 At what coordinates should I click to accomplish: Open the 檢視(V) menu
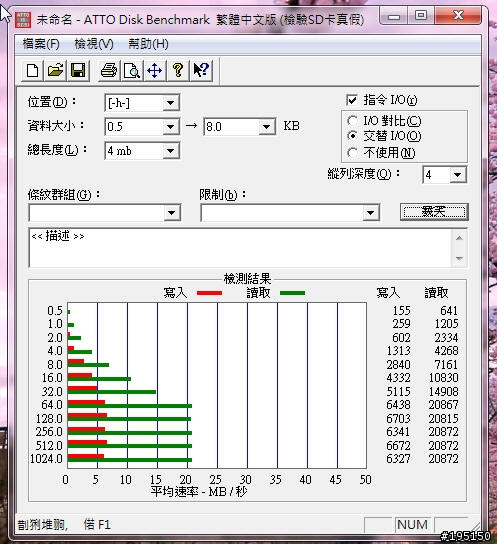(x=94, y=44)
